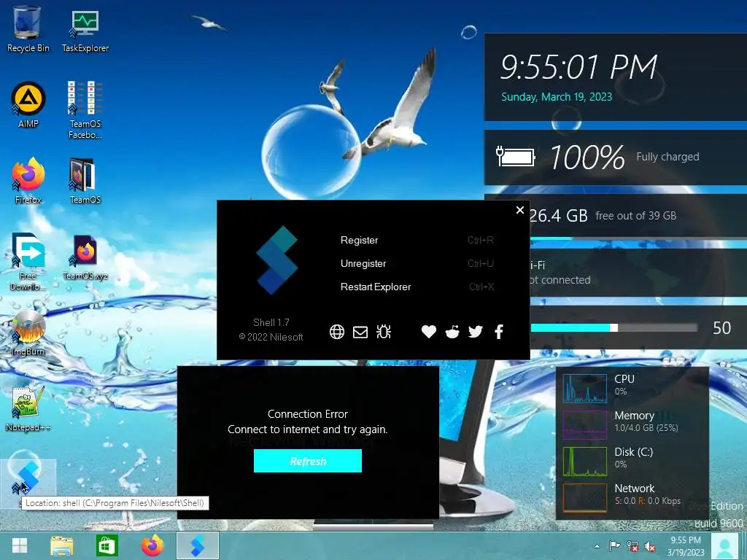Open the Action Center flag tray icon

coord(614,546)
